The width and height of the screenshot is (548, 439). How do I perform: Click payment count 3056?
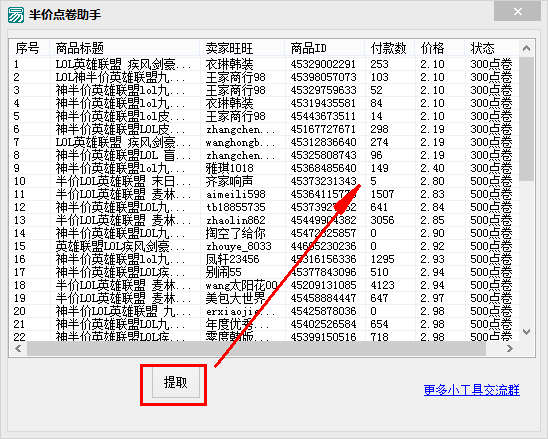[x=382, y=220]
